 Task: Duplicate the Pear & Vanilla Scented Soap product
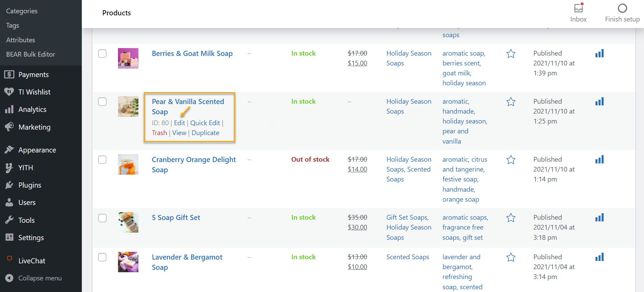pyautogui.click(x=205, y=133)
